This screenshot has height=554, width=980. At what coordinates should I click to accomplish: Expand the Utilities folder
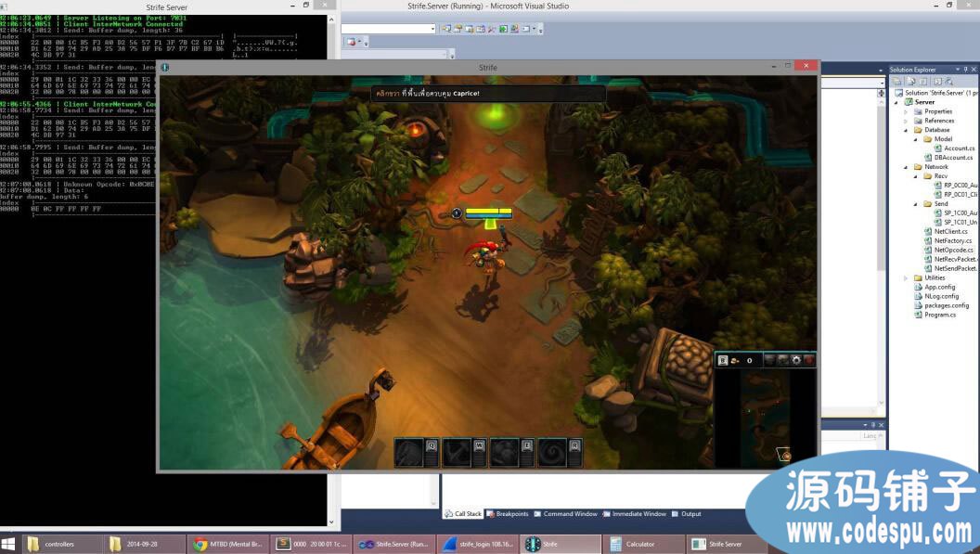tap(907, 277)
